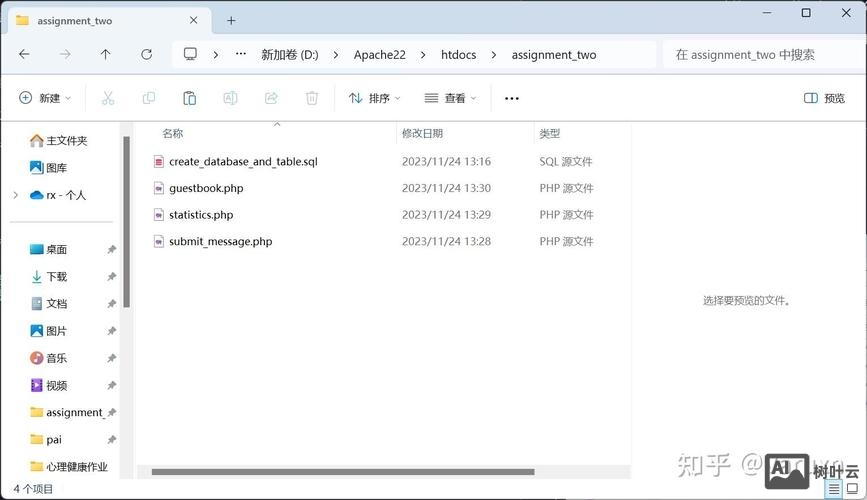The height and width of the screenshot is (500, 867).
Task: Go up one folder level
Action: tap(106, 54)
